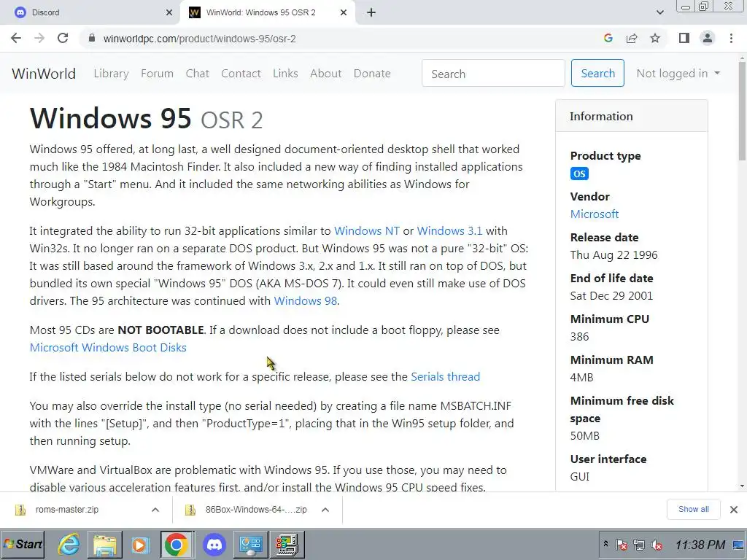Image resolution: width=747 pixels, height=560 pixels.
Task: Click the Action Center flag tray icon
Action: [x=622, y=545]
